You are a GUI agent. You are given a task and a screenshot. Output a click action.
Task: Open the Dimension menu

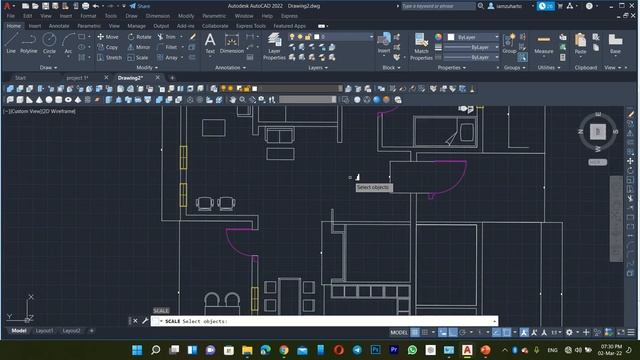tap(158, 16)
